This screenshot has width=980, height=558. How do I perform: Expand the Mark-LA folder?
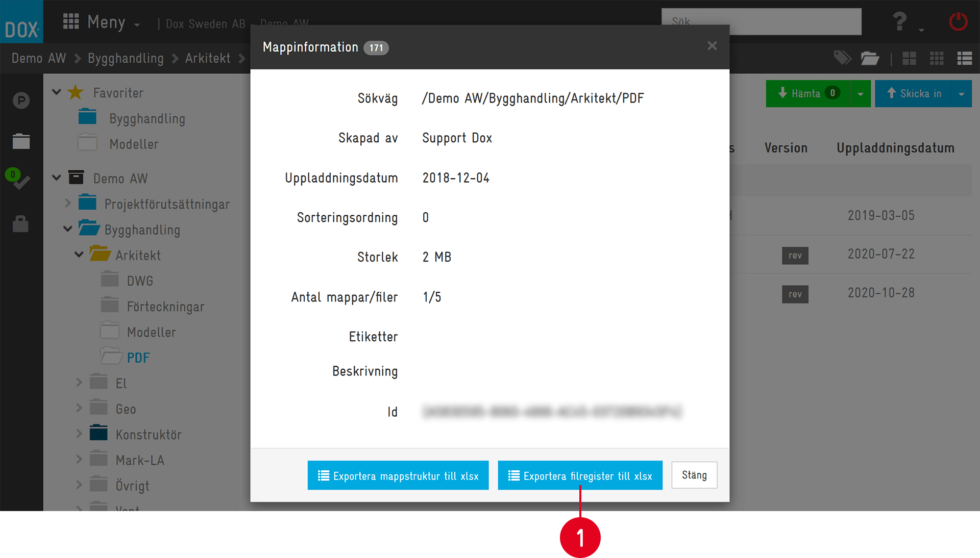click(79, 459)
